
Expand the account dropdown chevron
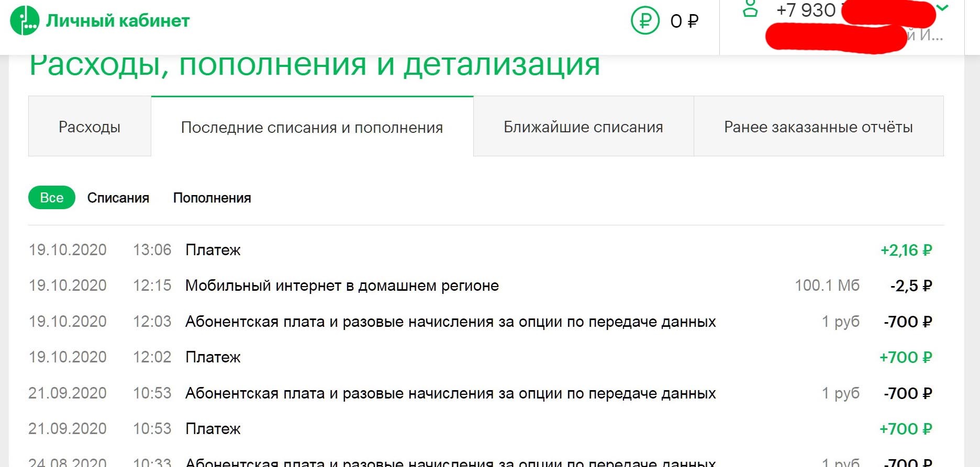click(942, 8)
